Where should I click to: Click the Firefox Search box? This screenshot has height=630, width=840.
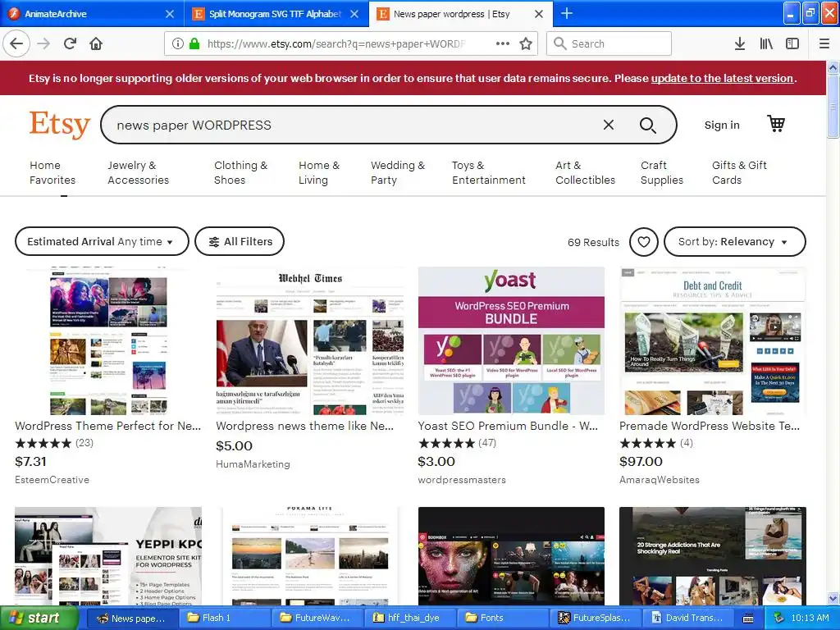click(609, 44)
